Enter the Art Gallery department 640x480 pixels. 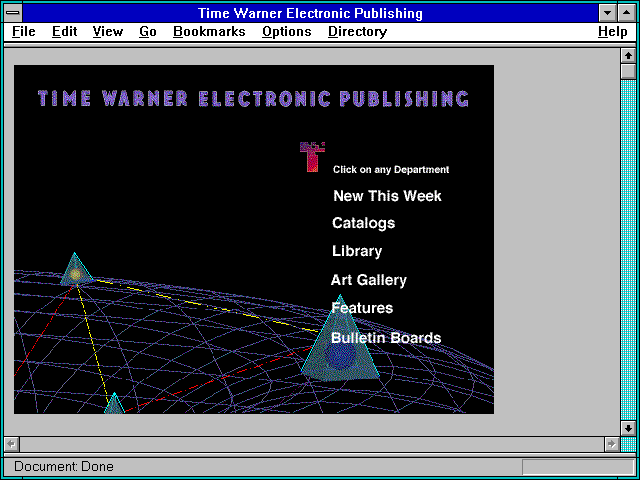[x=369, y=280]
